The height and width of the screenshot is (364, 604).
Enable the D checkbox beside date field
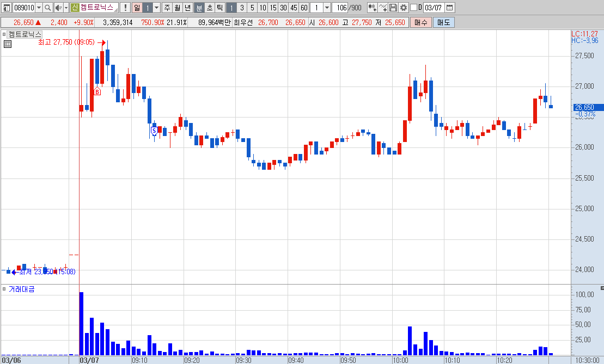click(x=414, y=7)
